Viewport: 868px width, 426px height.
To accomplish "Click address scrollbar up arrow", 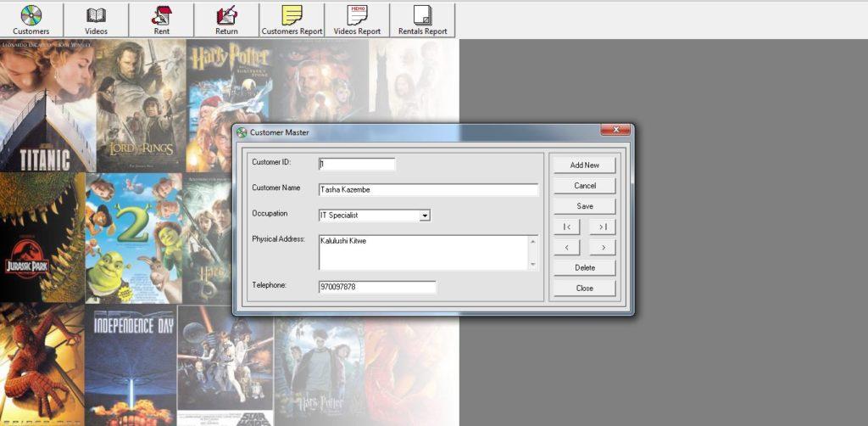I will [x=533, y=241].
